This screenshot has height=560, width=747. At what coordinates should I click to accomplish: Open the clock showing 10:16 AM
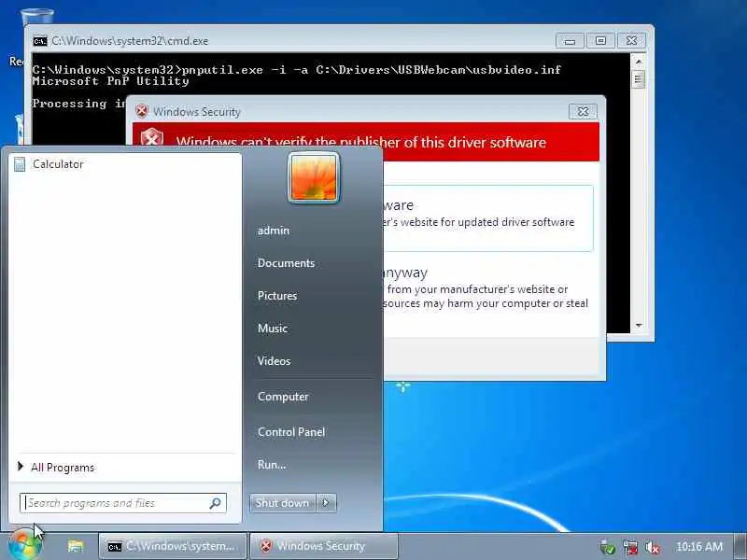698,547
